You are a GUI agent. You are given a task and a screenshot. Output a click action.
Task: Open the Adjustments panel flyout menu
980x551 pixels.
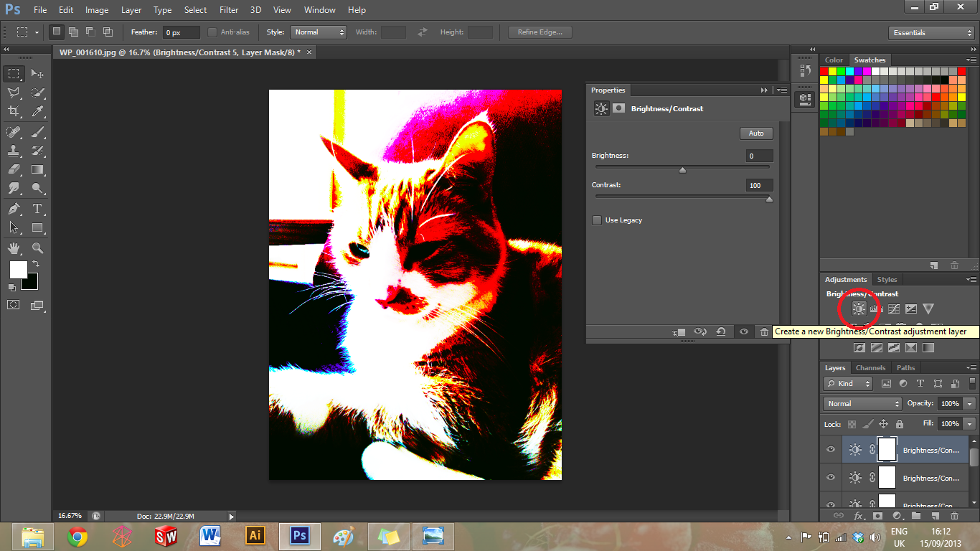971,280
